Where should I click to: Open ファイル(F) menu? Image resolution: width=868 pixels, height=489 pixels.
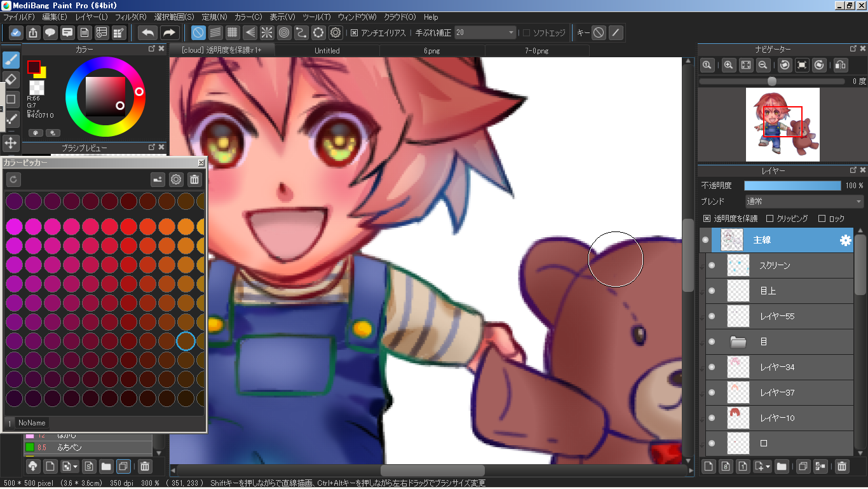click(x=19, y=17)
